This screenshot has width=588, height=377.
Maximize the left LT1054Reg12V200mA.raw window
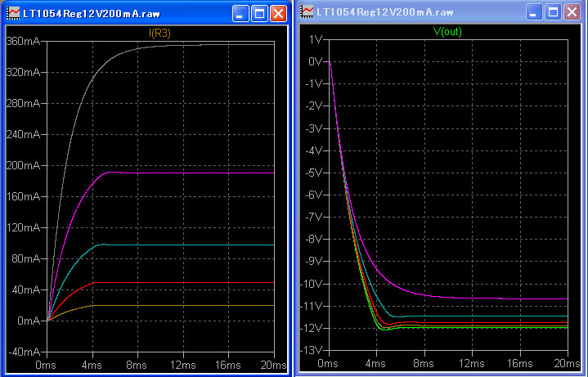click(259, 14)
